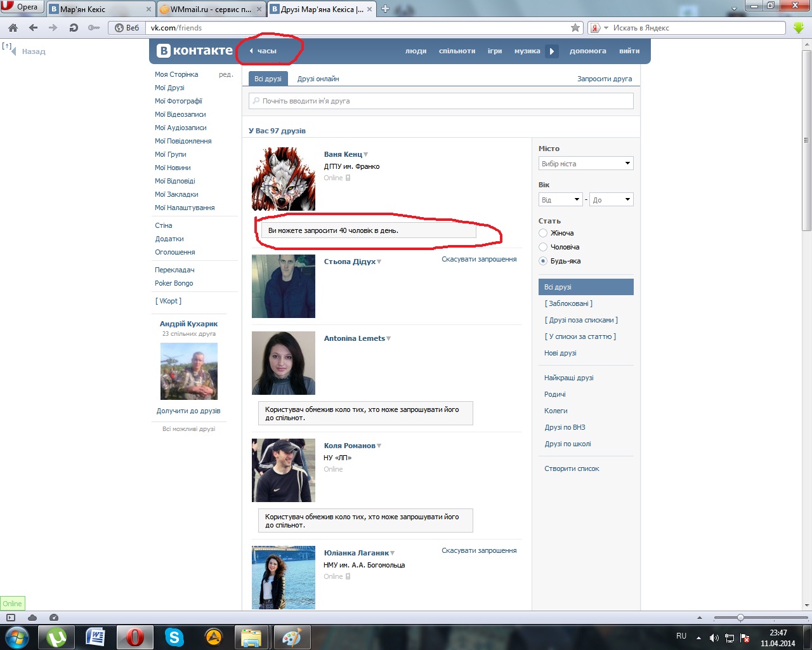Open the Від age dropdown

point(561,200)
